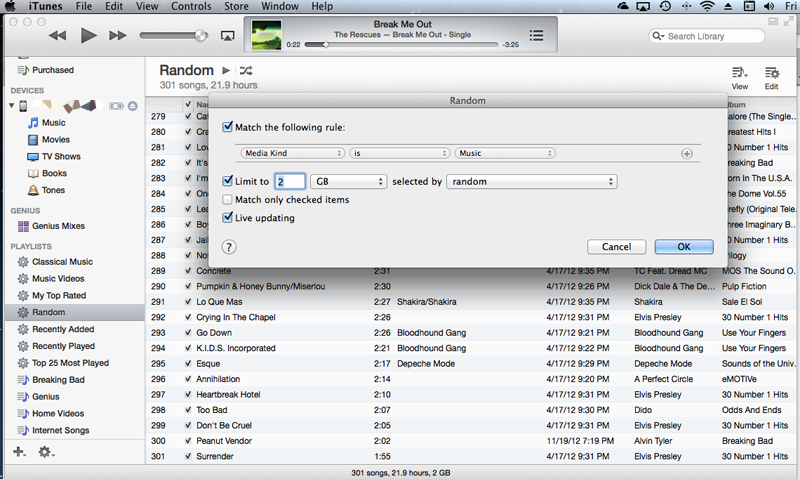Open the View options icon
800x479 pixels.
tap(740, 72)
